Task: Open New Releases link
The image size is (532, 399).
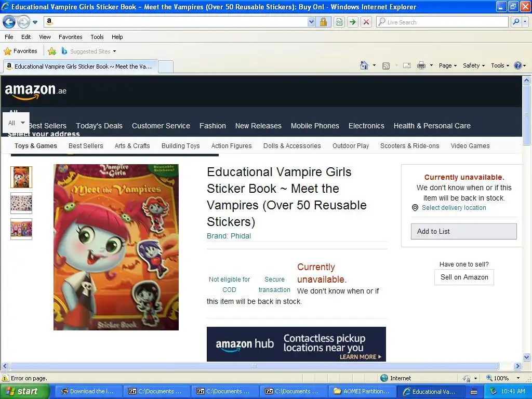Action: [258, 126]
